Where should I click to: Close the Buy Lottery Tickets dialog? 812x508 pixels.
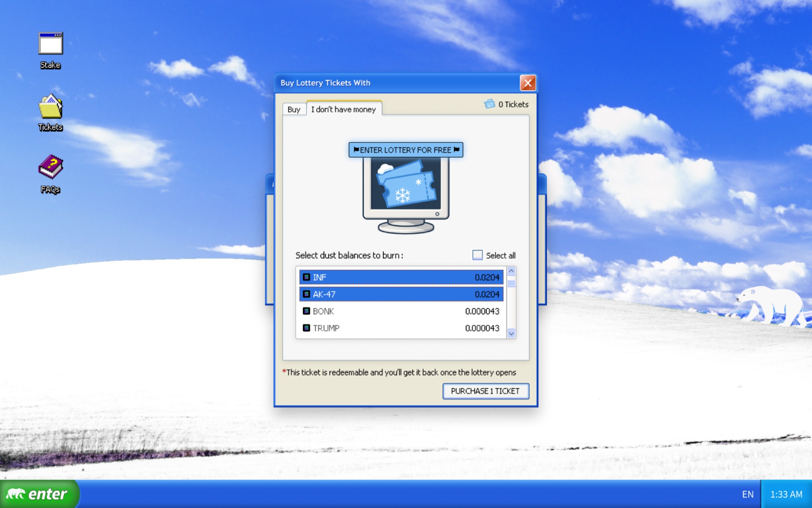pos(528,83)
